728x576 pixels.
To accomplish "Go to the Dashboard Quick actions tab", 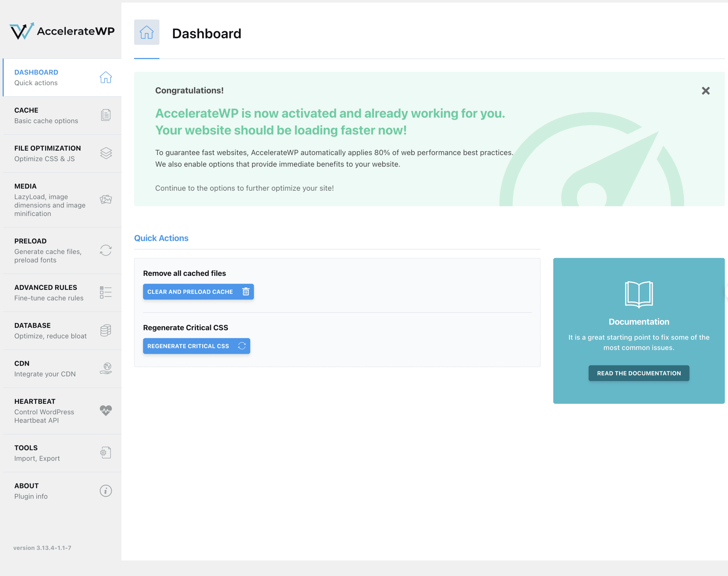I will pyautogui.click(x=36, y=77).
